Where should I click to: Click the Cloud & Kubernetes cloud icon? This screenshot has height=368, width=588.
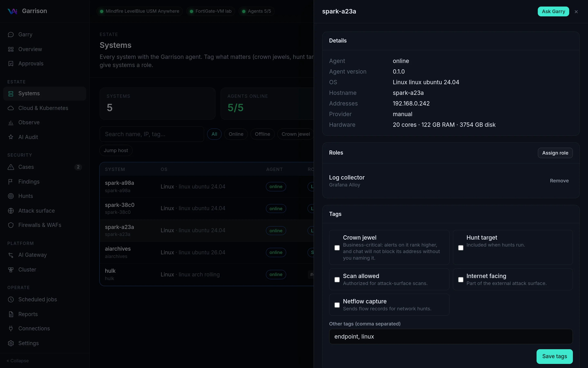[11, 108]
